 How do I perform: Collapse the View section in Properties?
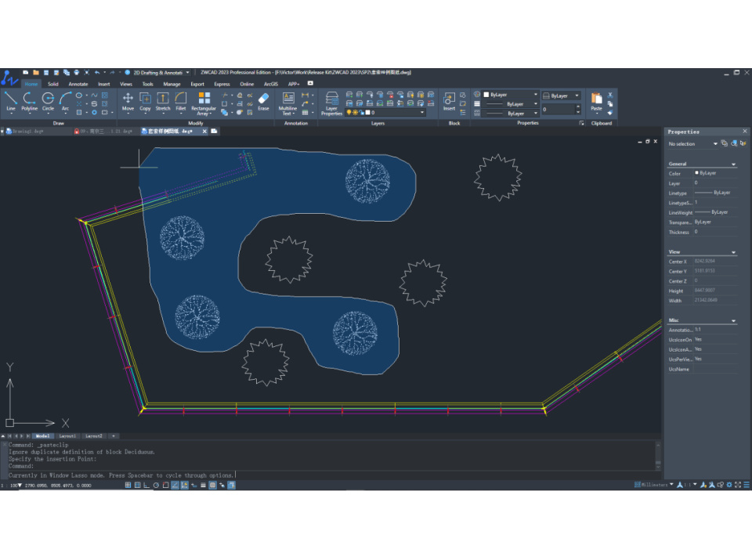pyautogui.click(x=734, y=252)
